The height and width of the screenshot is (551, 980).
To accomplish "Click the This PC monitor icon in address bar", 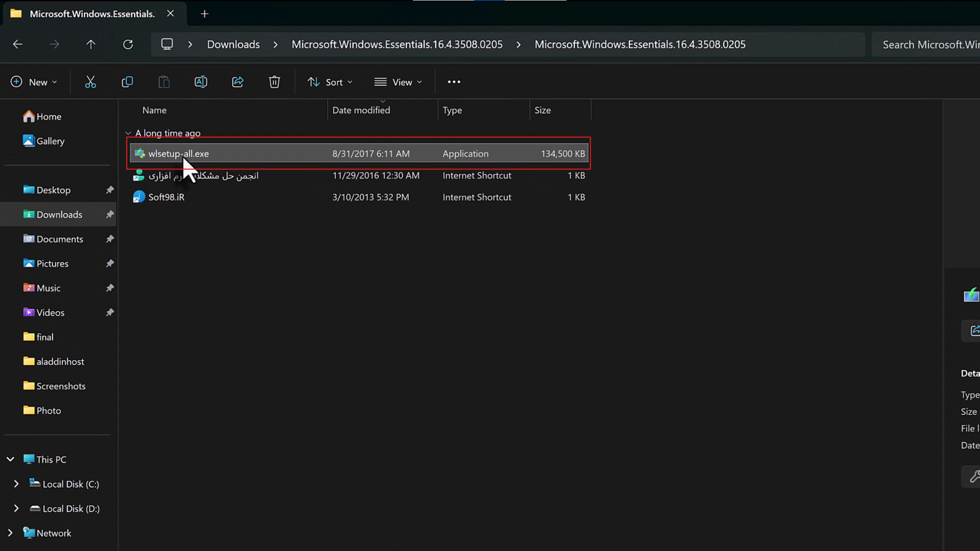I will [x=167, y=44].
